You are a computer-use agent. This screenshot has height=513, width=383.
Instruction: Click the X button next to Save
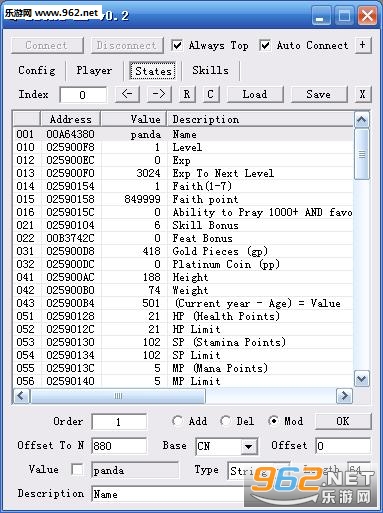pos(363,94)
